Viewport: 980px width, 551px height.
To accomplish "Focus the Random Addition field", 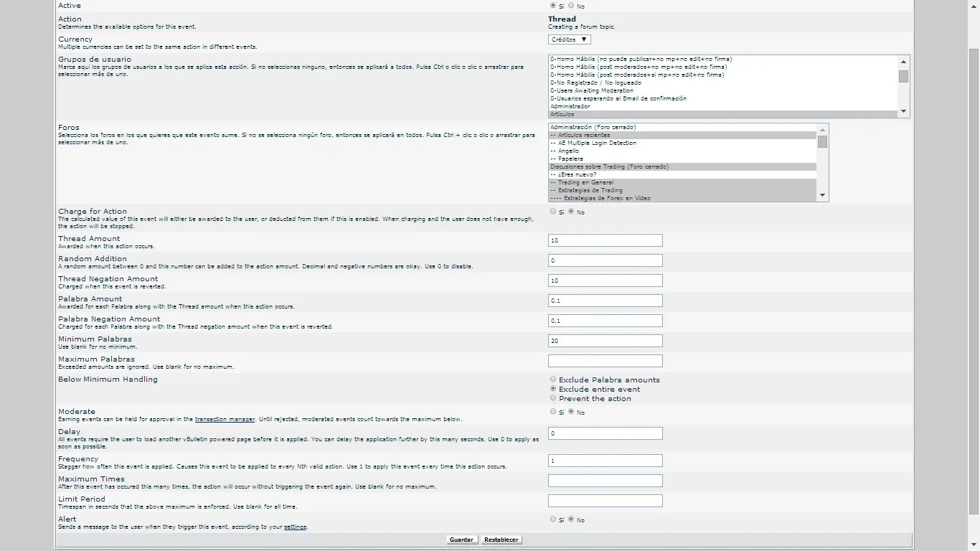I will click(606, 260).
